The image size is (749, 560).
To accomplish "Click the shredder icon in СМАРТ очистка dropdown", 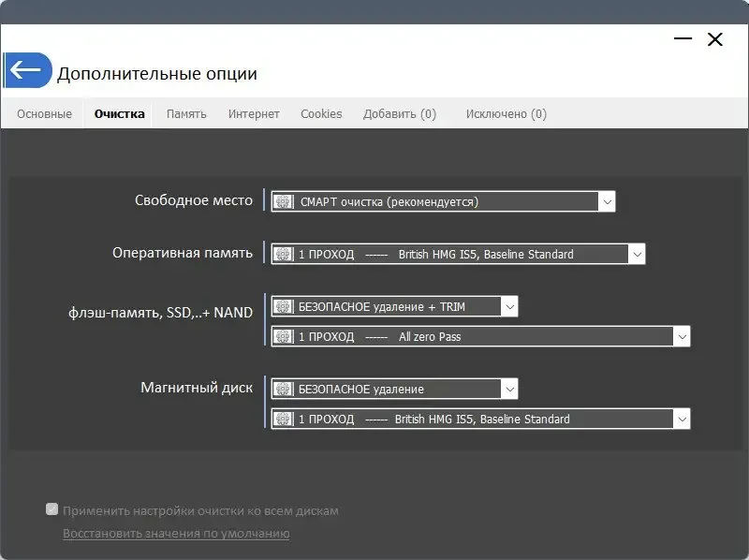I will click(x=283, y=200).
